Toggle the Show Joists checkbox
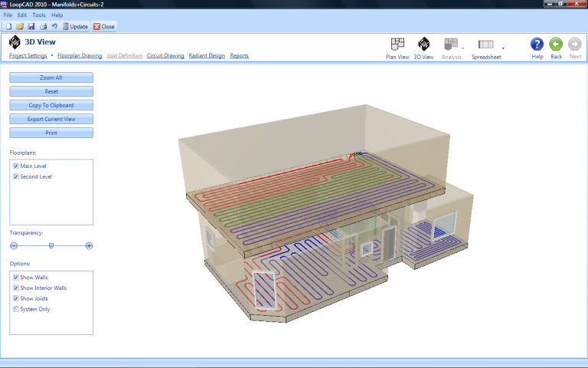The image size is (588, 368). point(16,298)
